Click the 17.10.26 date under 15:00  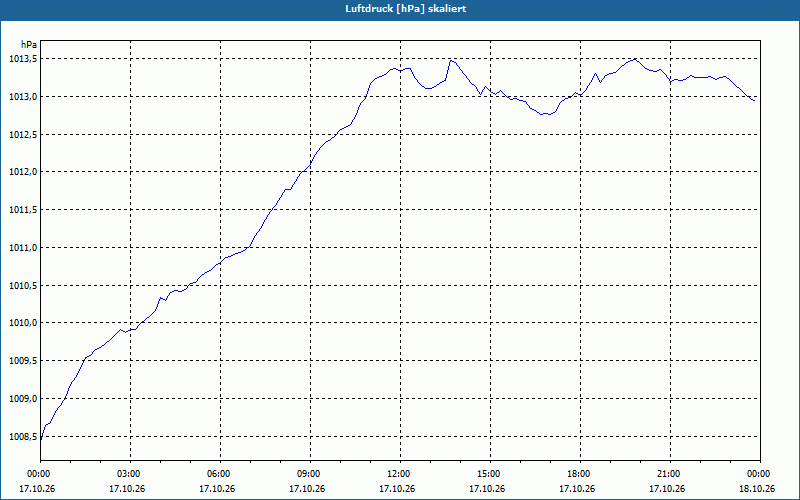coord(487,489)
